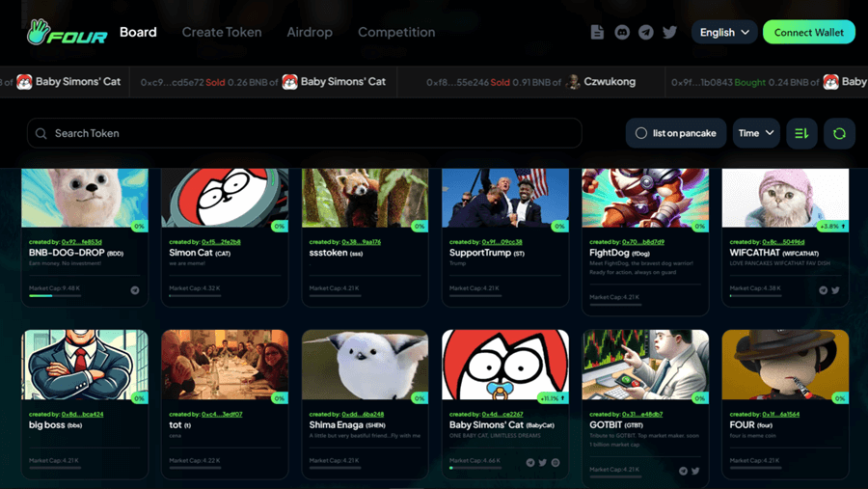Click 0xc9...cd5e72 address in ticker
This screenshot has width=868, height=489.
171,82
